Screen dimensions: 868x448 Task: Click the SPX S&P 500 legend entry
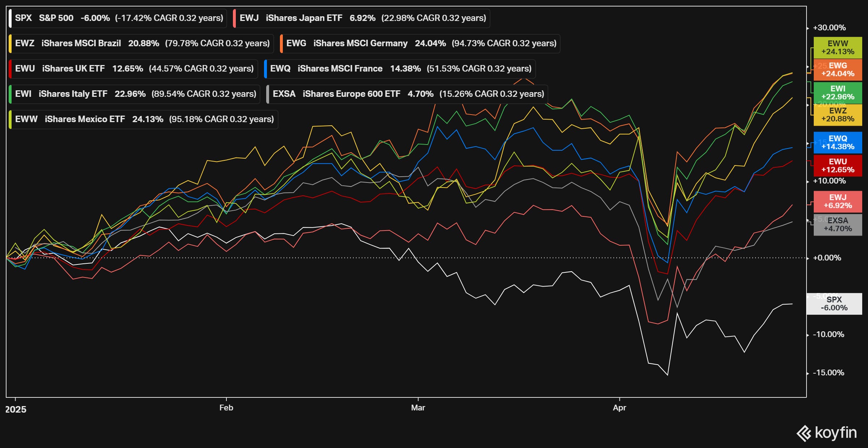point(118,18)
